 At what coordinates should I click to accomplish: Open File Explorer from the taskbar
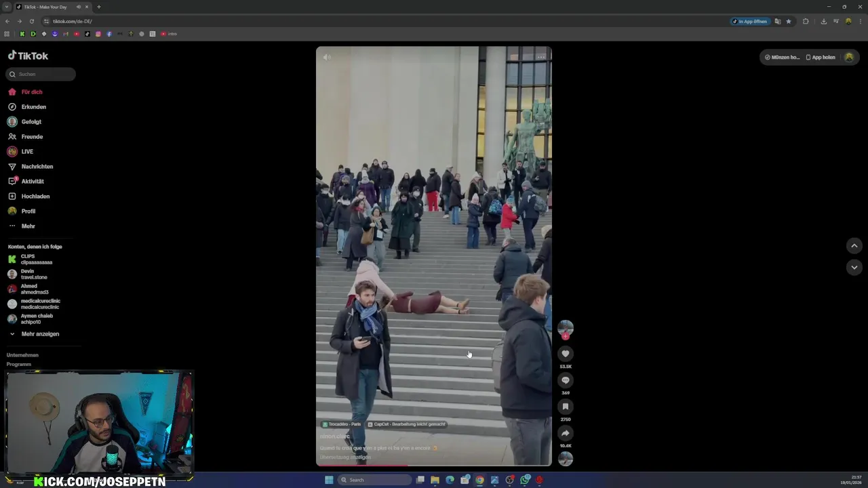pos(435,480)
